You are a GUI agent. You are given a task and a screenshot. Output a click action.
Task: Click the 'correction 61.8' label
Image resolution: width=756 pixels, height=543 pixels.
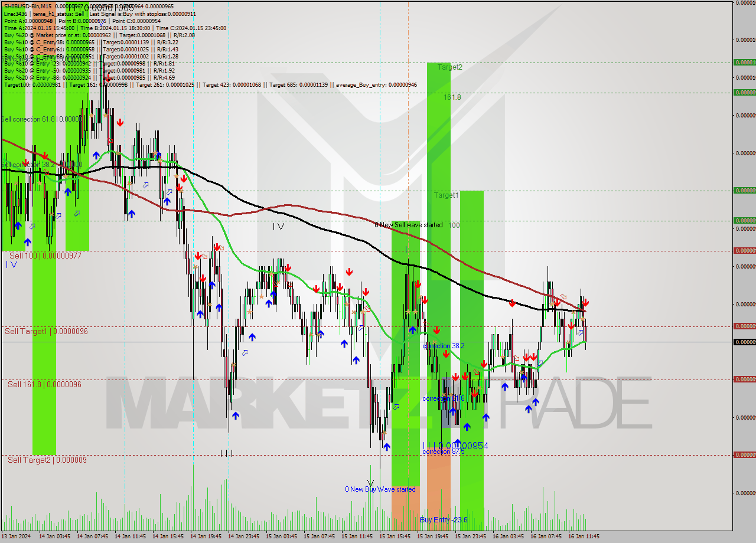(444, 398)
